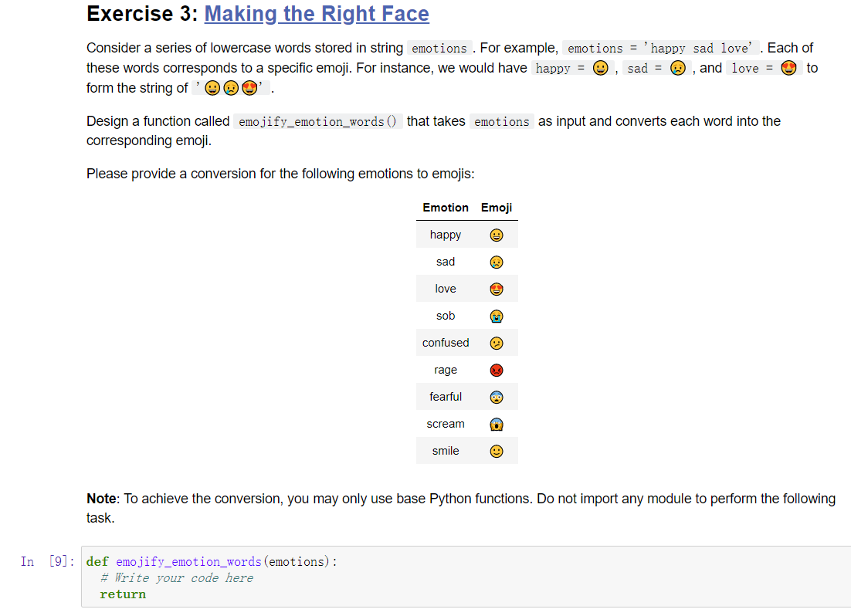Click the inline emoji next to 'sad ='
851x616 pixels.
coord(678,68)
